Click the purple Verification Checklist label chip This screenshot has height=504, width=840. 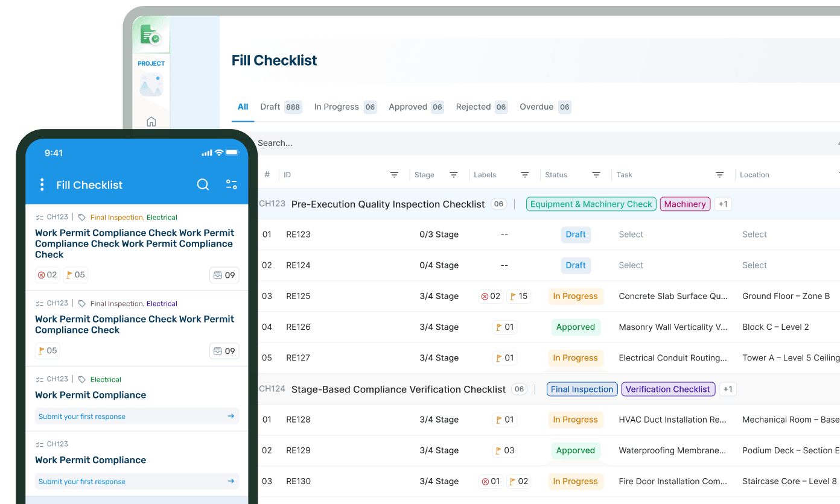point(668,389)
